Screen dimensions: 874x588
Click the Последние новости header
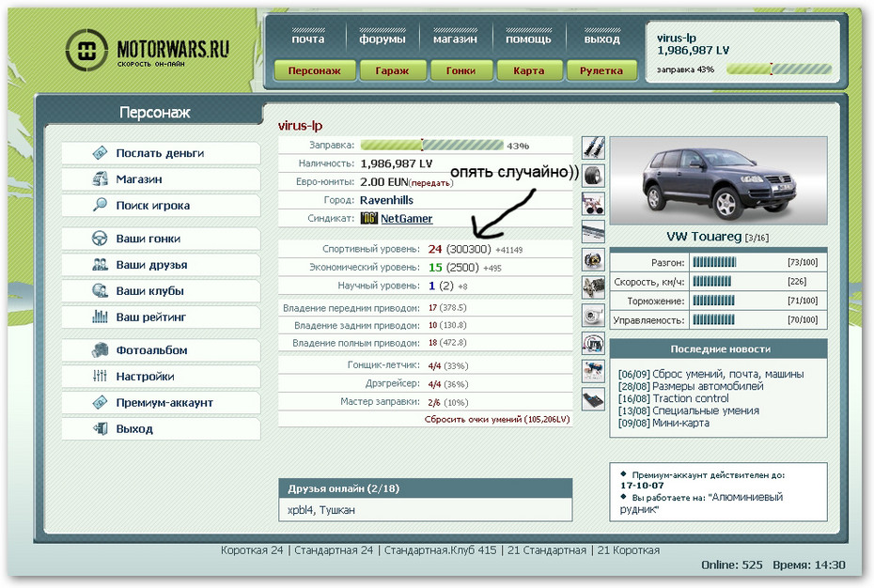point(719,348)
